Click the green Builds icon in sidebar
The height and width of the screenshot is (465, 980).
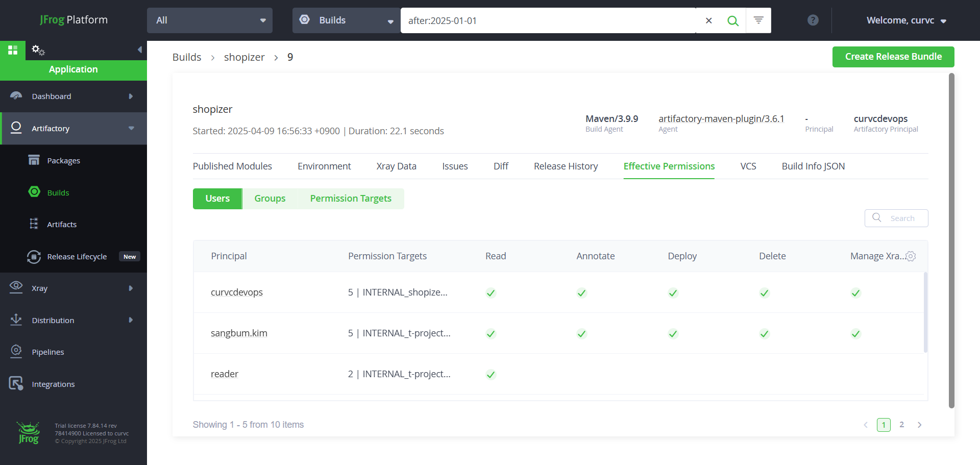(x=34, y=192)
